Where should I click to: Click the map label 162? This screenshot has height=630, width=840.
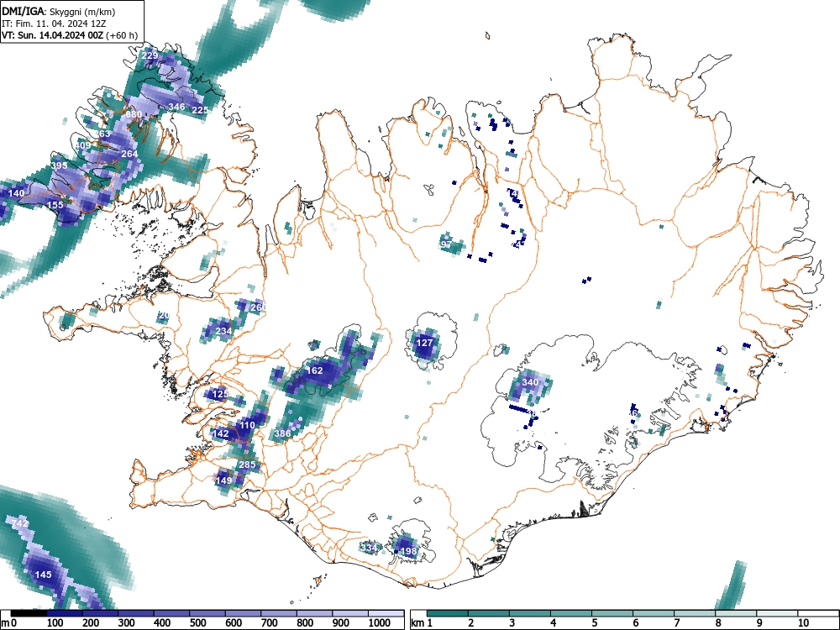(x=314, y=370)
